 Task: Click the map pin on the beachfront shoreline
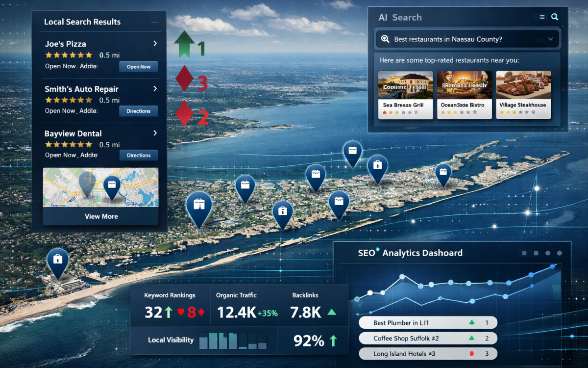point(57,263)
